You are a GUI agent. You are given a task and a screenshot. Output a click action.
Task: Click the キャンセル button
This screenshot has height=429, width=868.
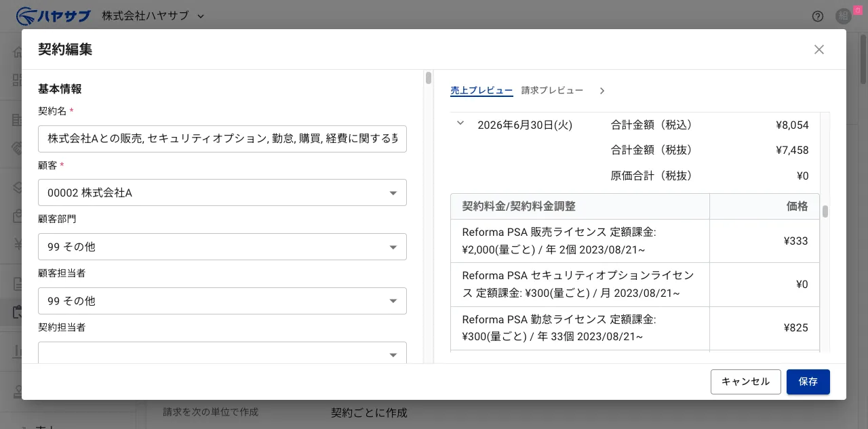tap(746, 382)
